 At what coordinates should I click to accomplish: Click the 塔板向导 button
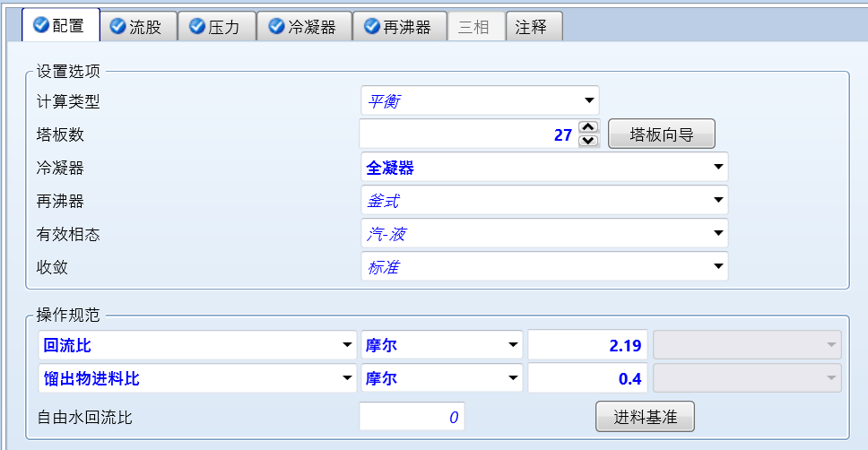[661, 134]
